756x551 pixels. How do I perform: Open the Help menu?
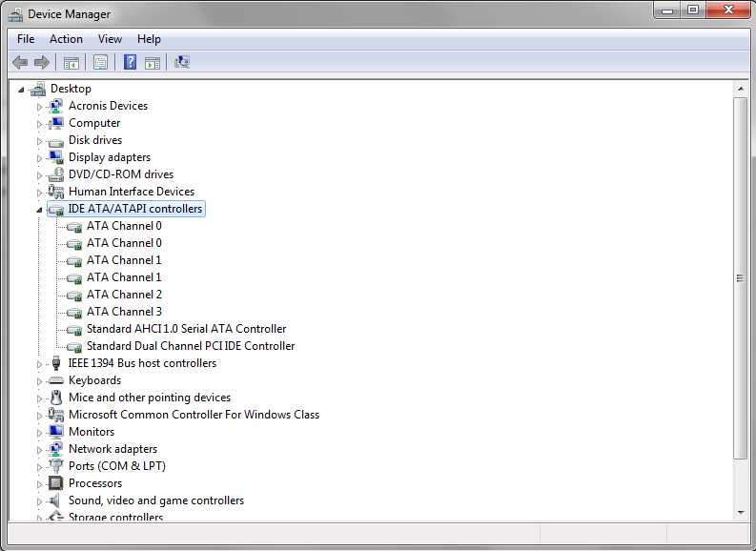tap(149, 39)
